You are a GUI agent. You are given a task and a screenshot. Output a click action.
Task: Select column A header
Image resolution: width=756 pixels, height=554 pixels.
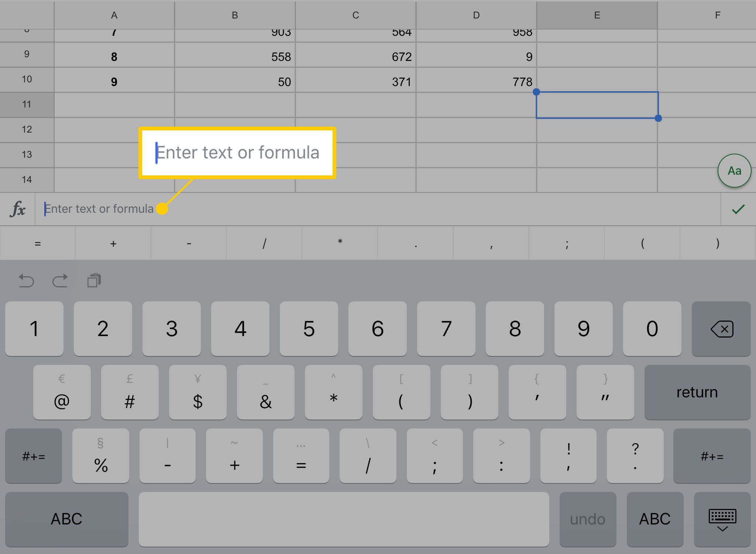tap(114, 15)
